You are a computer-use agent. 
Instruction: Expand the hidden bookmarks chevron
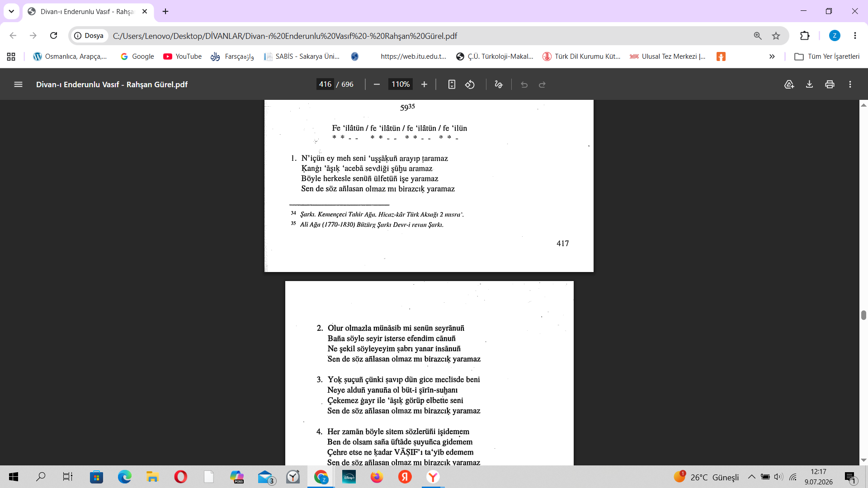click(x=772, y=56)
